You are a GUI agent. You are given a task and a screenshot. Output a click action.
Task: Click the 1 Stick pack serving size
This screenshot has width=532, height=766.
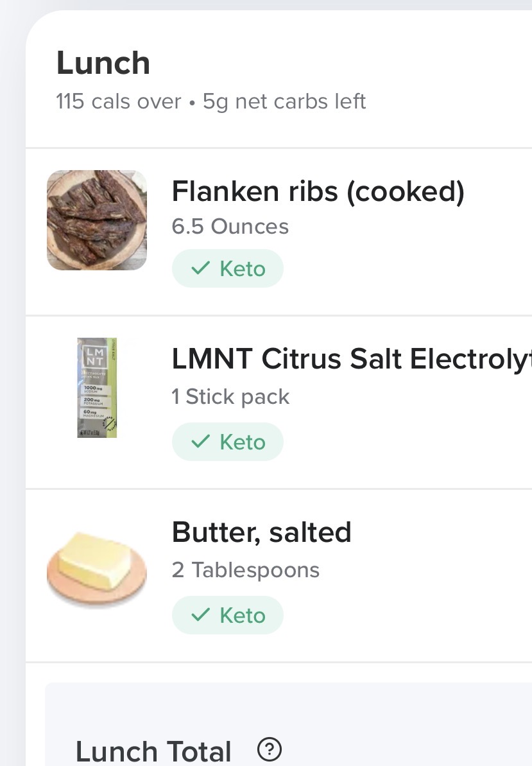click(230, 397)
